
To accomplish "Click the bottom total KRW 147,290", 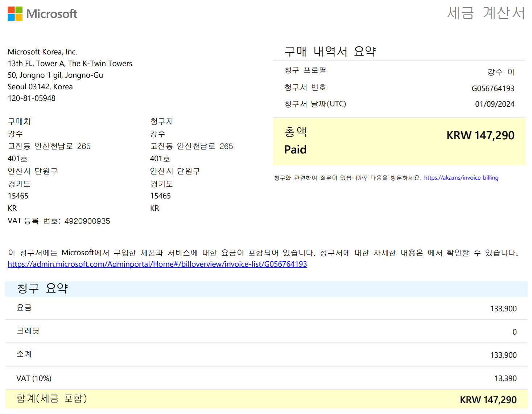I will [488, 400].
